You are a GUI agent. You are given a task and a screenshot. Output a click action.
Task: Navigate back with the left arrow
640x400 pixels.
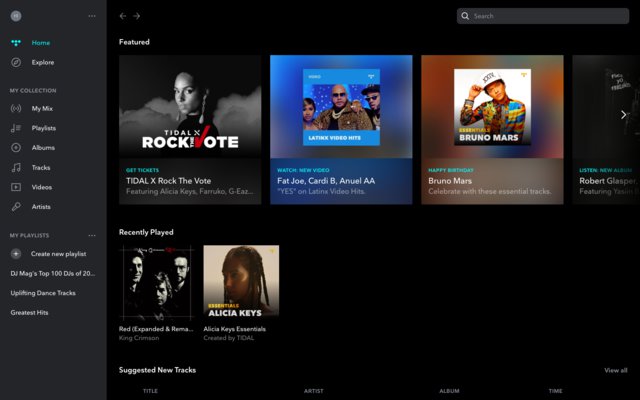[x=123, y=16]
